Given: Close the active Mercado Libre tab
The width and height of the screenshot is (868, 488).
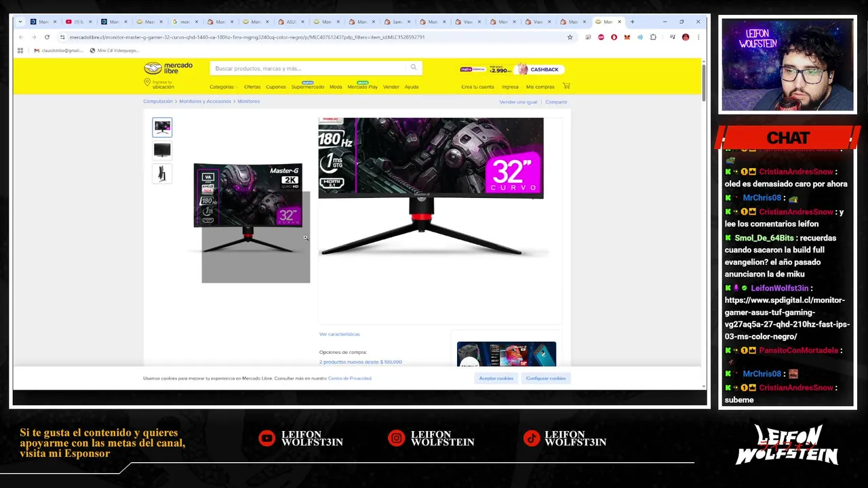Looking at the screenshot, I should [619, 22].
